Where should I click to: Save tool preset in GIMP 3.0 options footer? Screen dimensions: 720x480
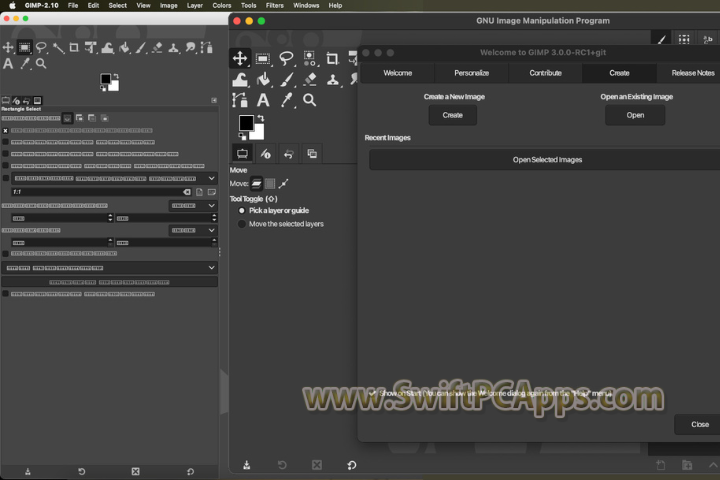pos(247,465)
